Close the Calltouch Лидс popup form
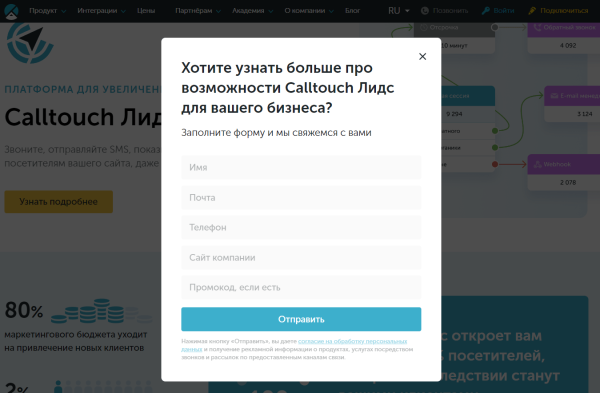Image resolution: width=600 pixels, height=393 pixels. [x=422, y=57]
